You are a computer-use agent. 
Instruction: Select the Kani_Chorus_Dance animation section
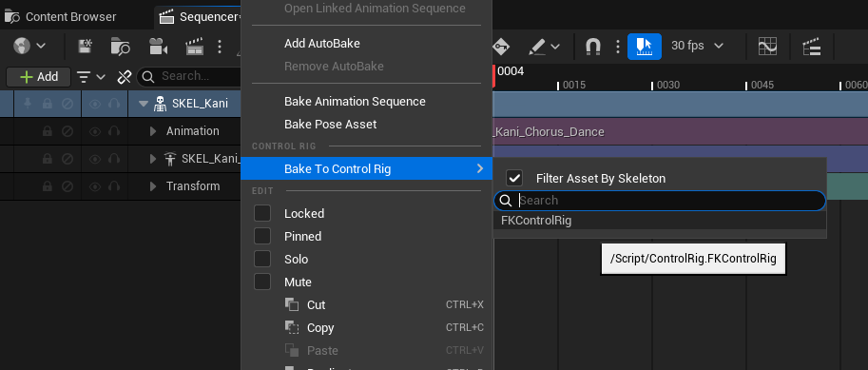[x=680, y=132]
